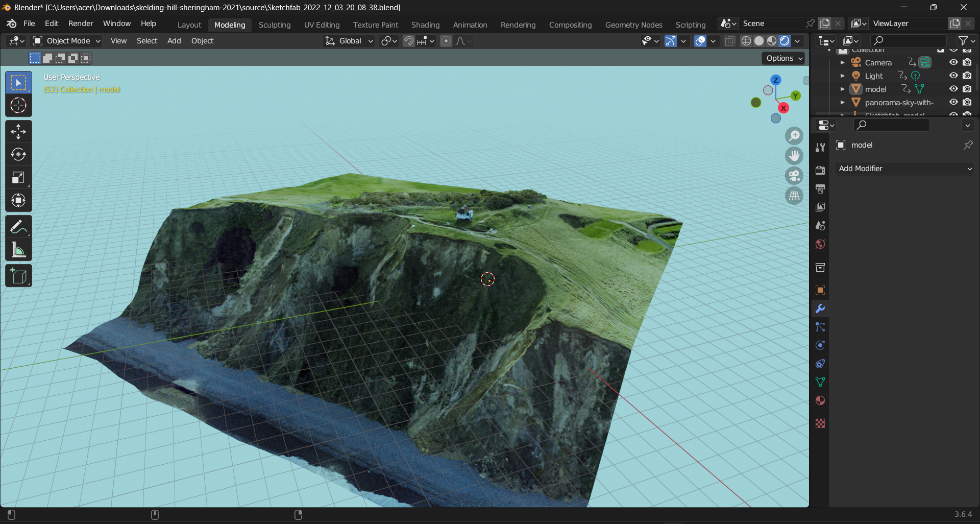Hide Camera in viewport via eye icon
Screen dimensions: 980x524
click(953, 62)
